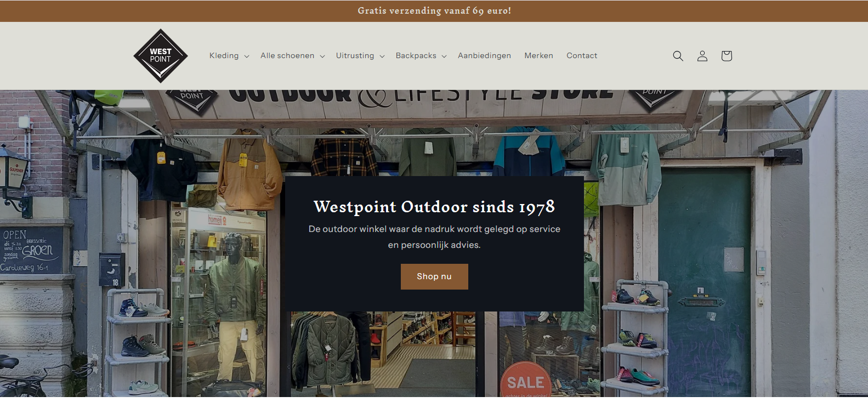Expand the Backpacks dropdown arrow
Image resolution: width=868 pixels, height=419 pixels.
[x=444, y=56]
